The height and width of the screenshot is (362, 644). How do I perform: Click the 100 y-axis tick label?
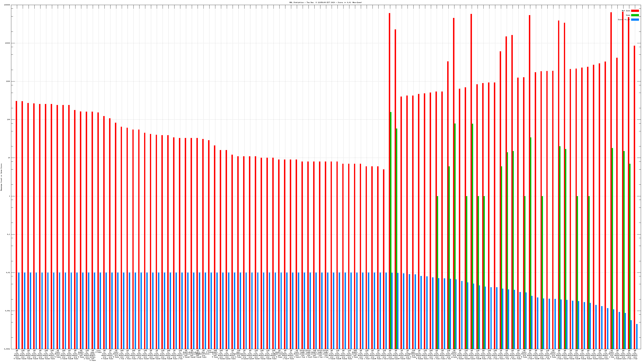click(x=9, y=120)
